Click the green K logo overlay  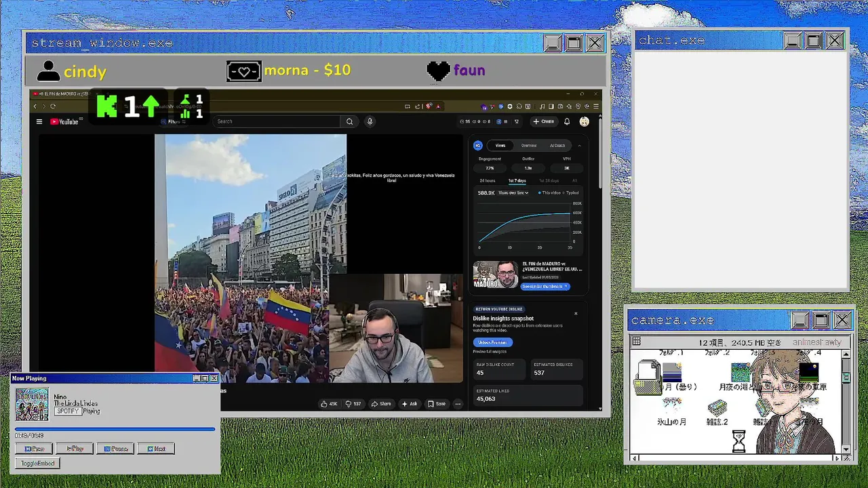pos(106,106)
